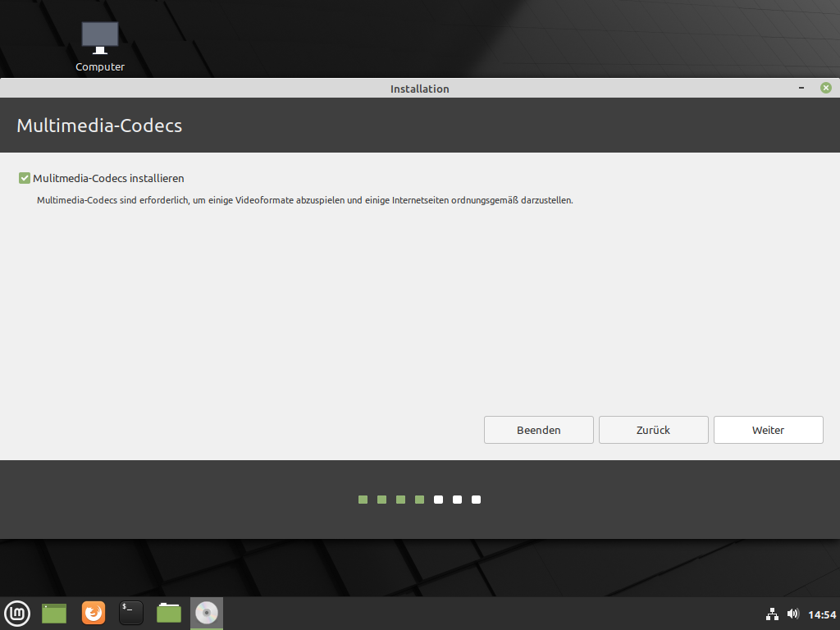This screenshot has width=840, height=630.
Task: Open the clock showing 14:54
Action: coord(822,614)
